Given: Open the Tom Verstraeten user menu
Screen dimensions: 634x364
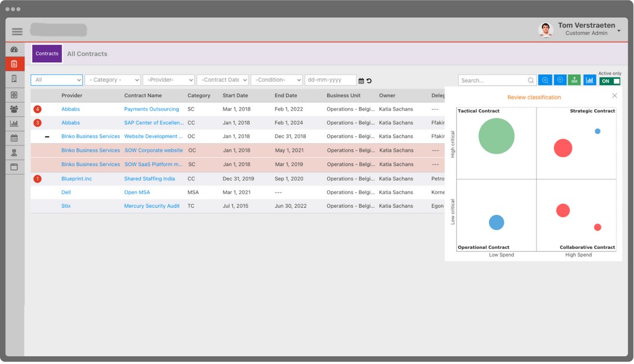Looking at the screenshot, I should tap(619, 31).
